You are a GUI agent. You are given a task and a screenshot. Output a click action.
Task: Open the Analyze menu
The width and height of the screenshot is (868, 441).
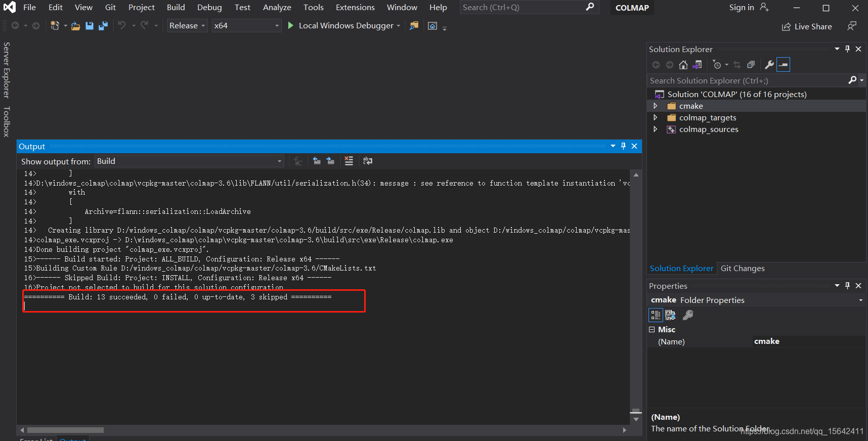click(x=277, y=7)
